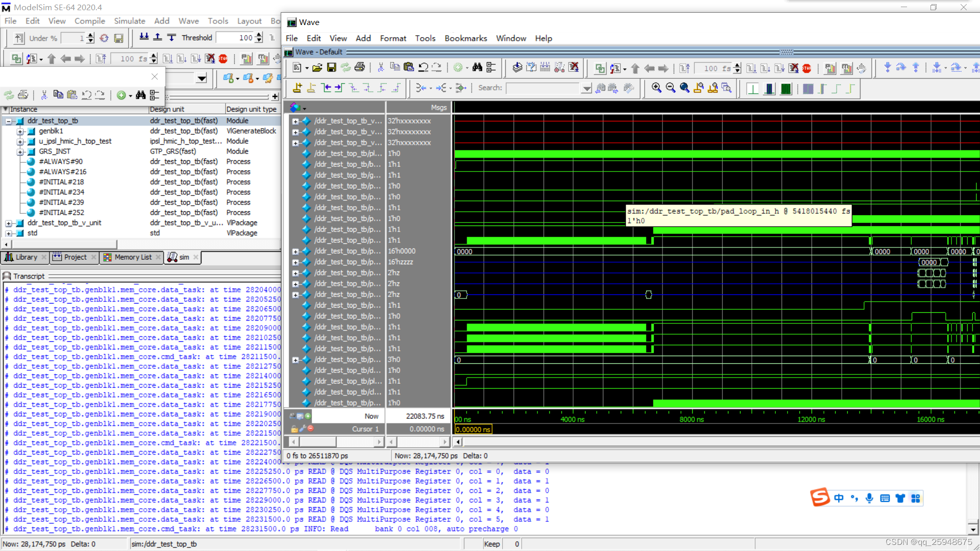Expand the 16'h0000 bus signal in wave list

tap(295, 251)
